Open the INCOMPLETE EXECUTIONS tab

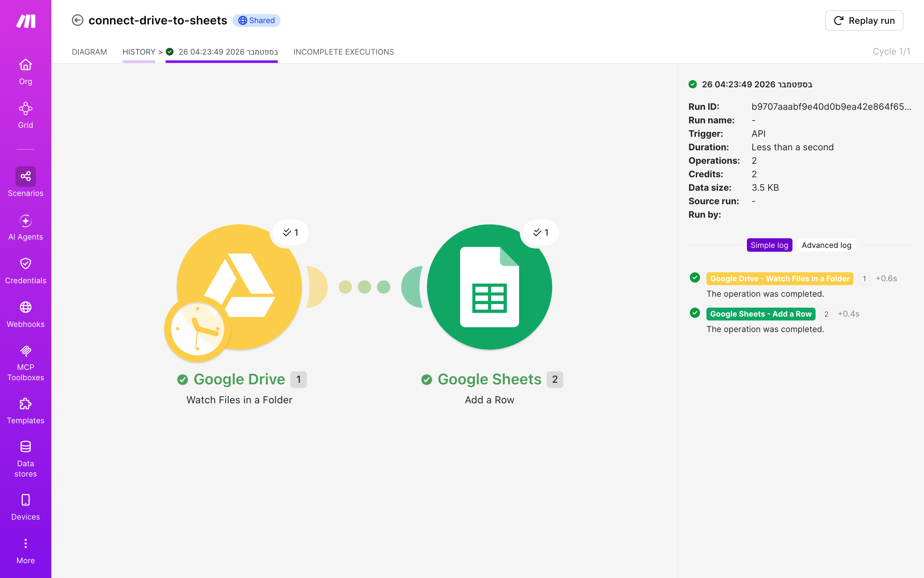pyautogui.click(x=344, y=52)
